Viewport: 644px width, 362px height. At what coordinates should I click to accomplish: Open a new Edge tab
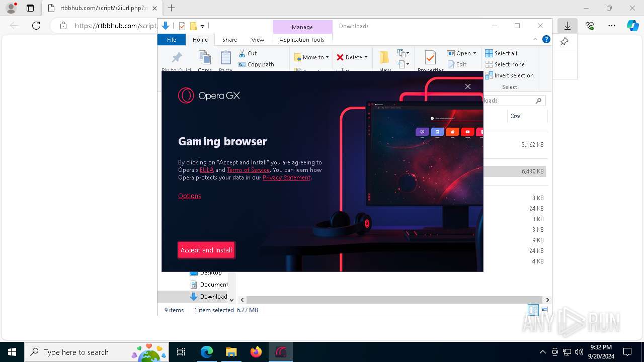click(x=172, y=8)
